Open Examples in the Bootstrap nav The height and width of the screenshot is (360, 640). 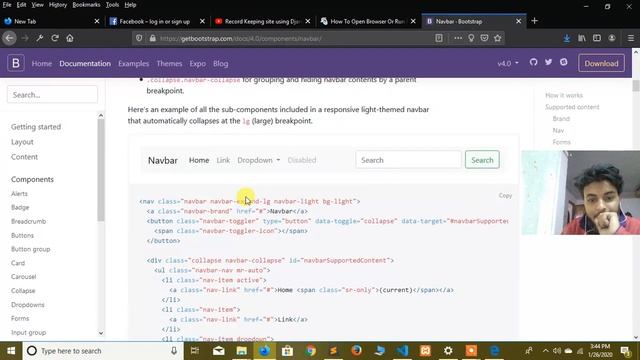[x=133, y=63]
